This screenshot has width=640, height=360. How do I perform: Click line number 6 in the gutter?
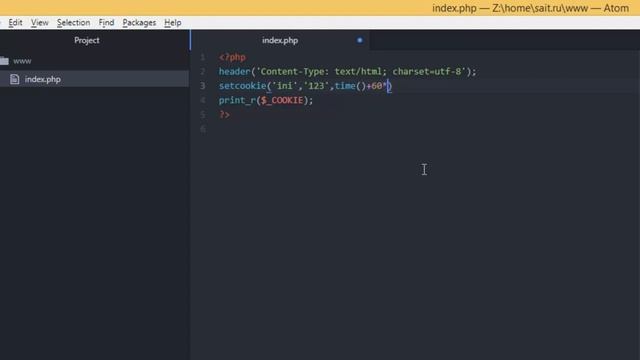203,129
